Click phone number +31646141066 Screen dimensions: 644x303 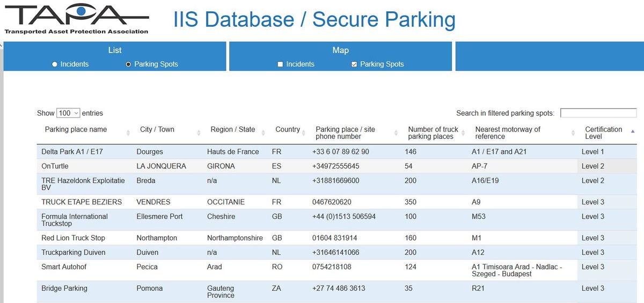point(336,253)
